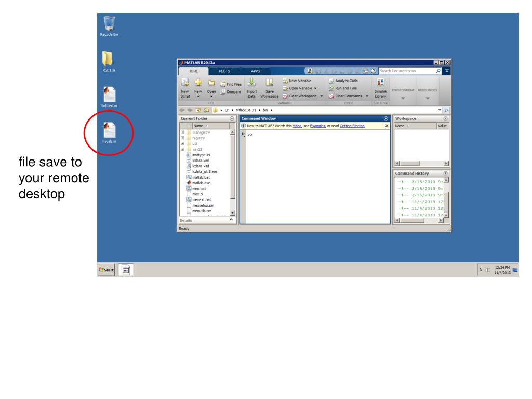Click the Find Files button
Screen dimensions: 532x399
tap(231, 84)
